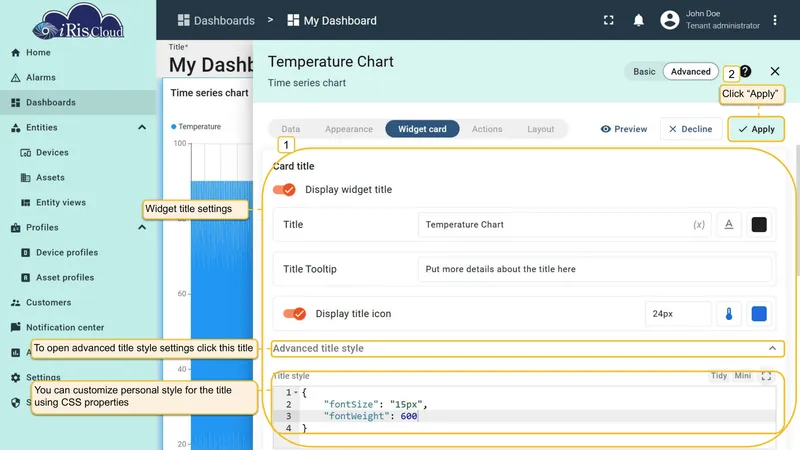The image size is (800, 450).
Task: Close the Temperature Chart editor with X
Action: click(774, 71)
